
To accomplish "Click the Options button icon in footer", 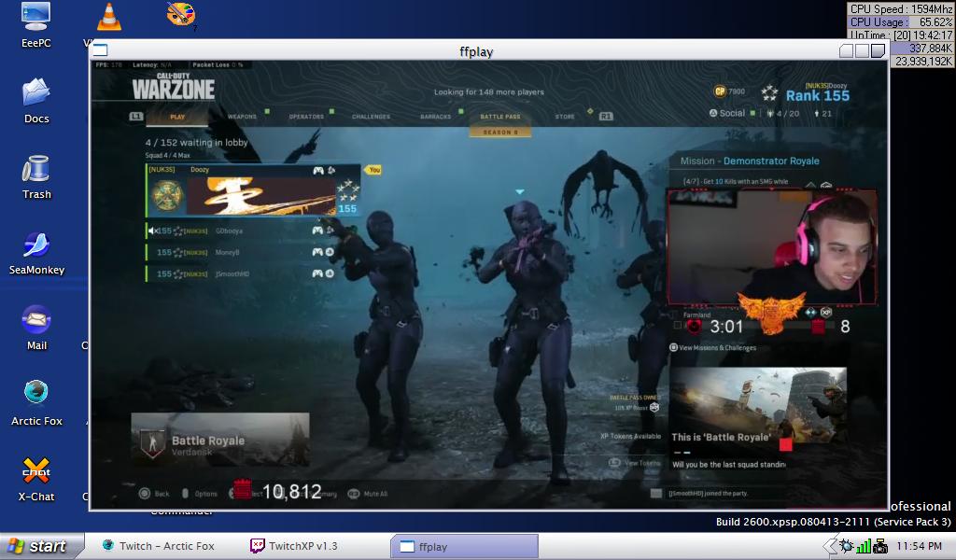I will coord(186,493).
